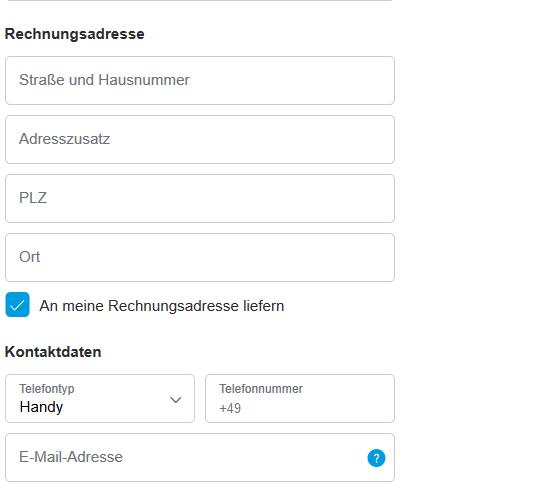544x502 pixels.
Task: Open the E-Mail-Adresse help question mark icon
Action: [x=376, y=458]
